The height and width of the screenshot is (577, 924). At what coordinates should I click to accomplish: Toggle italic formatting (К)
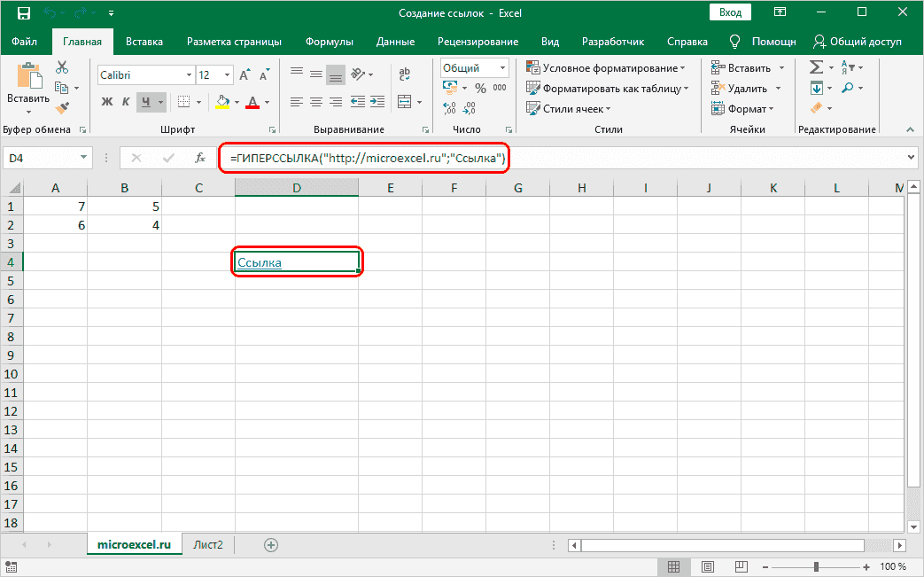click(127, 102)
